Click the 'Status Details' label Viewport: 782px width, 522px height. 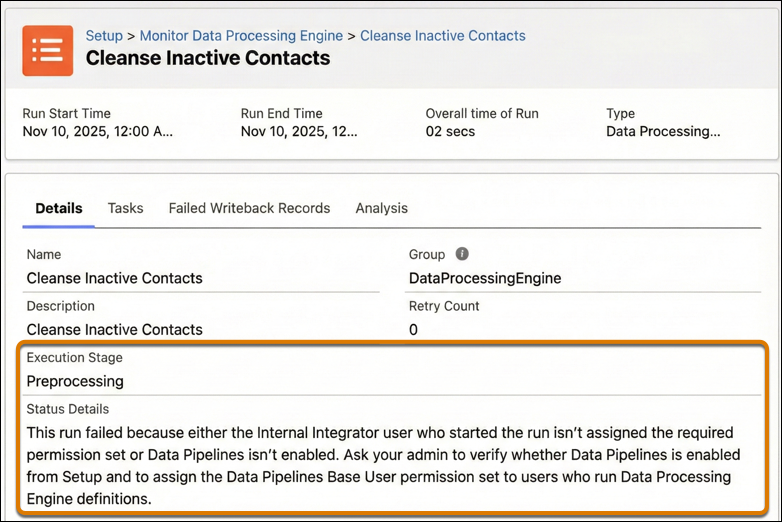pos(67,409)
